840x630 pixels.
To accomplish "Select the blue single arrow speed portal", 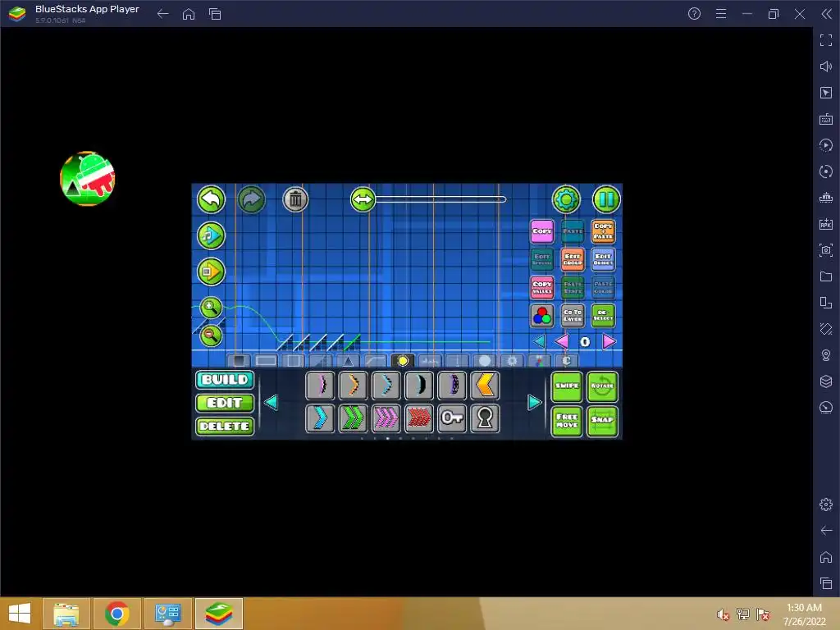I will [320, 418].
